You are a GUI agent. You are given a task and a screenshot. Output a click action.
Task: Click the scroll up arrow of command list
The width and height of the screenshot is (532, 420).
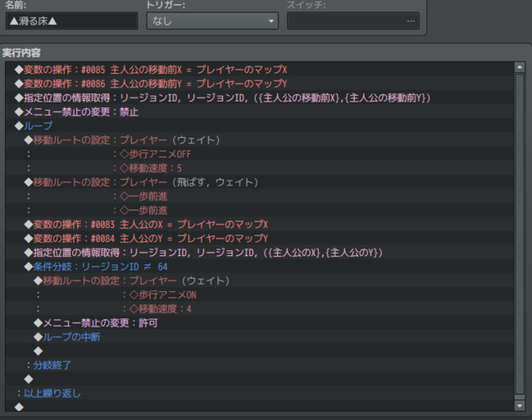pos(520,67)
